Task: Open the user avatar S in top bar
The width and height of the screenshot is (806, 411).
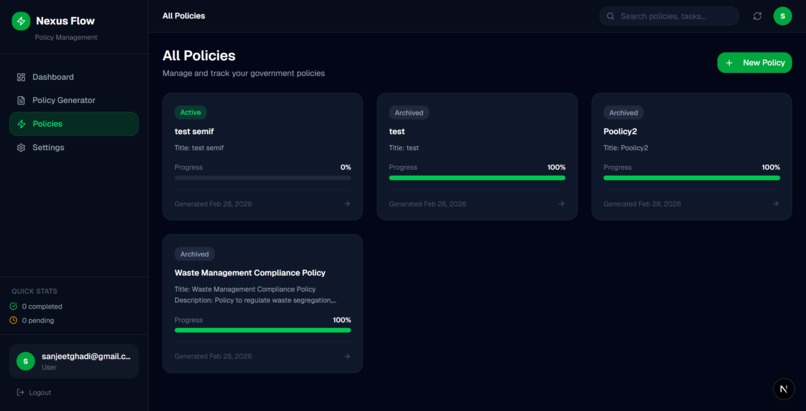Action: pyautogui.click(x=782, y=16)
